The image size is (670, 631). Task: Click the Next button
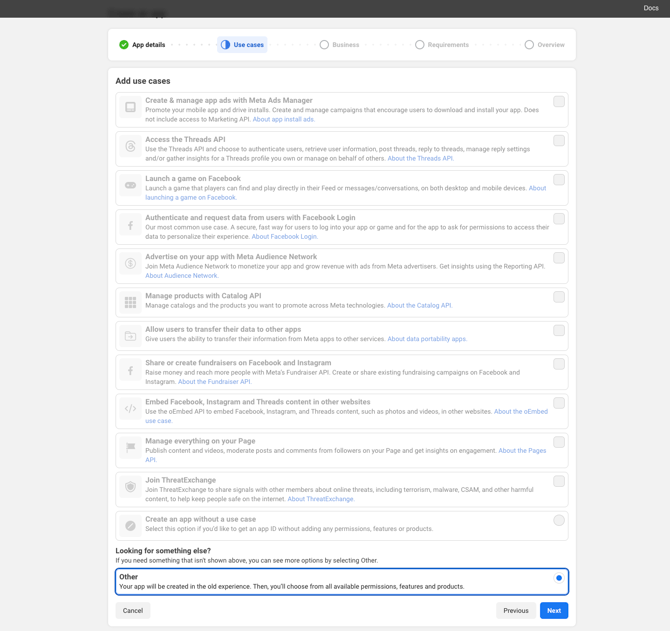pyautogui.click(x=554, y=610)
